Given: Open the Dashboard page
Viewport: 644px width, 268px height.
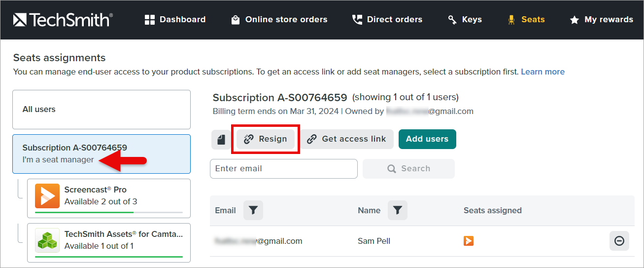Looking at the screenshot, I should [175, 20].
